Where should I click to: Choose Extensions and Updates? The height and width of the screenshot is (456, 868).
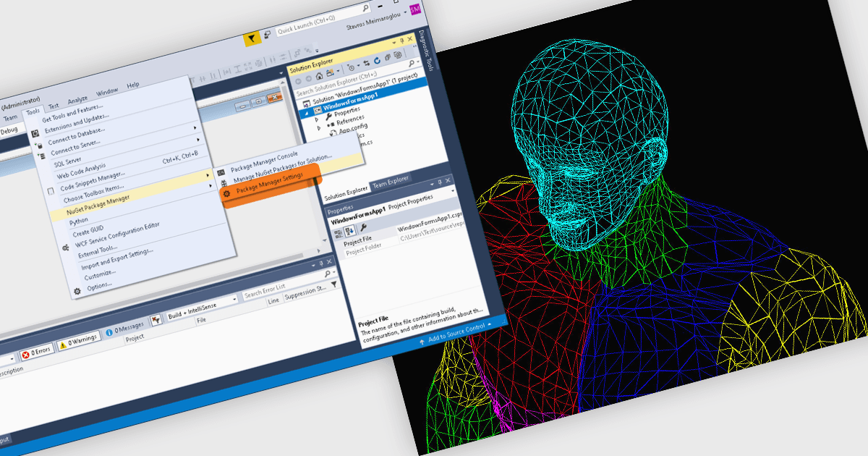(x=76, y=124)
